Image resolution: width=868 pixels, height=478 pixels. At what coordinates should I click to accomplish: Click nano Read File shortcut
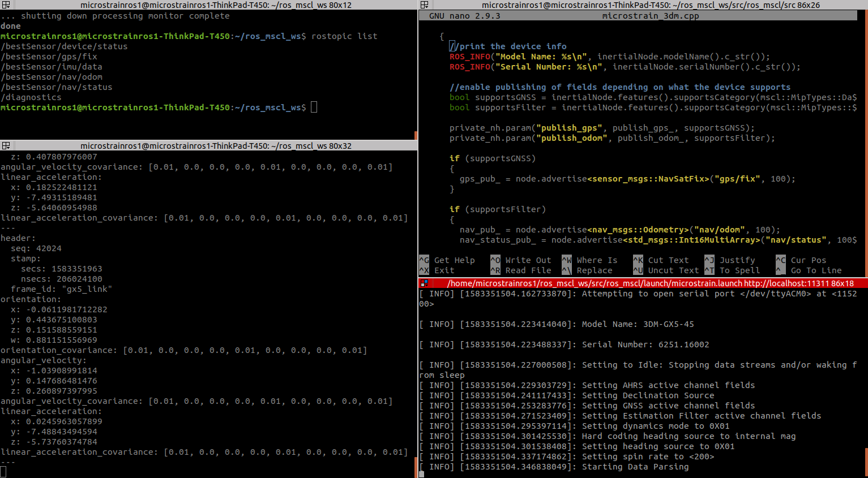pos(521,270)
